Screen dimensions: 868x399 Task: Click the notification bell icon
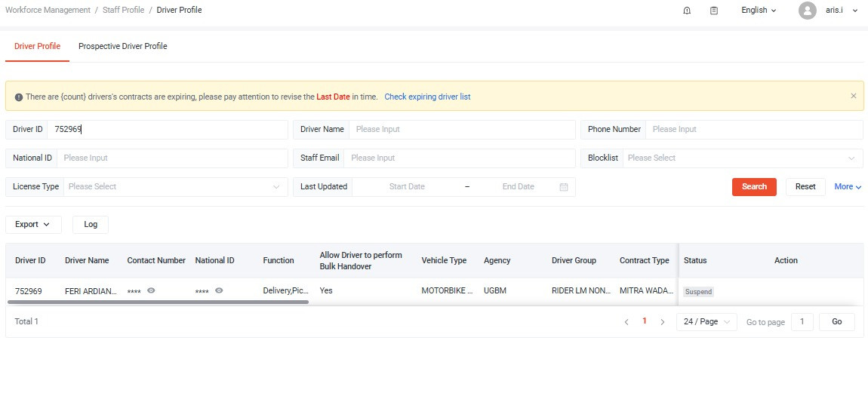[687, 11]
